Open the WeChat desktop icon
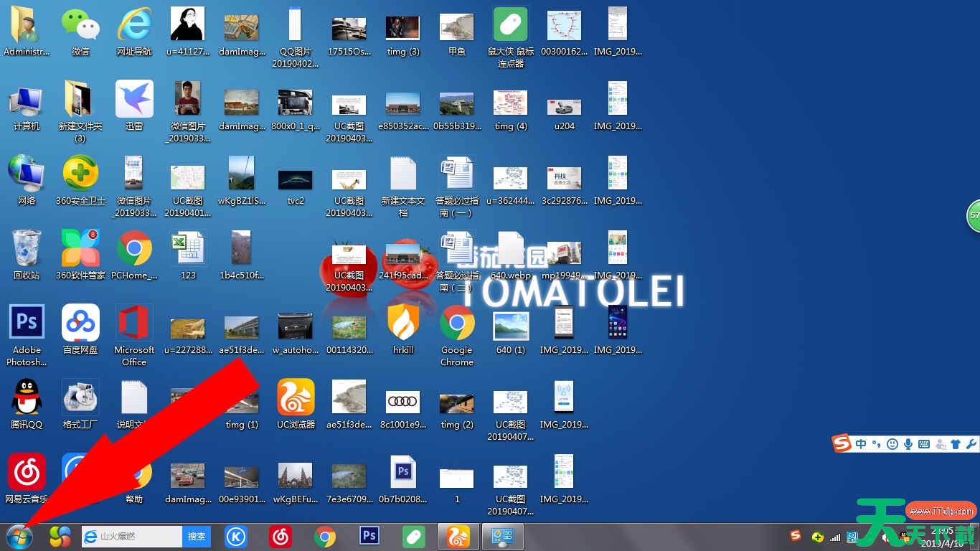 point(80,26)
